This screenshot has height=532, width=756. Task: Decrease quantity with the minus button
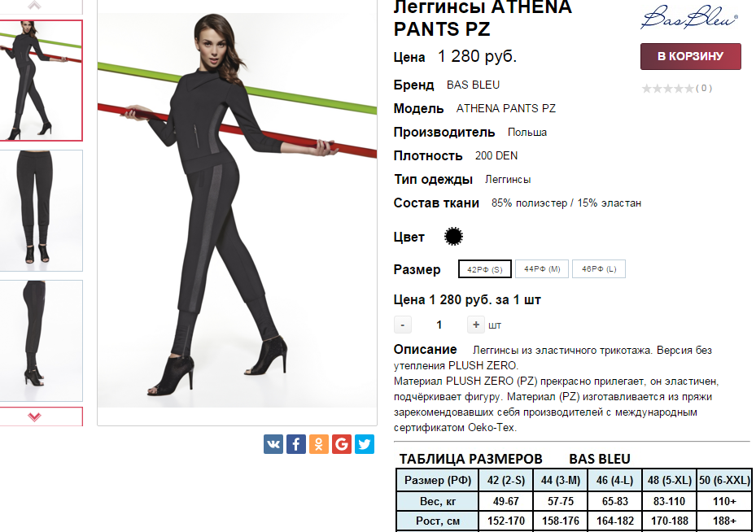click(x=403, y=325)
